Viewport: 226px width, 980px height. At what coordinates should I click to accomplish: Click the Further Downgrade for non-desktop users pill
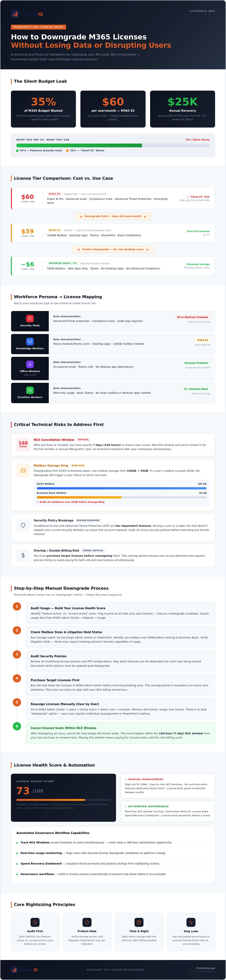point(113,250)
